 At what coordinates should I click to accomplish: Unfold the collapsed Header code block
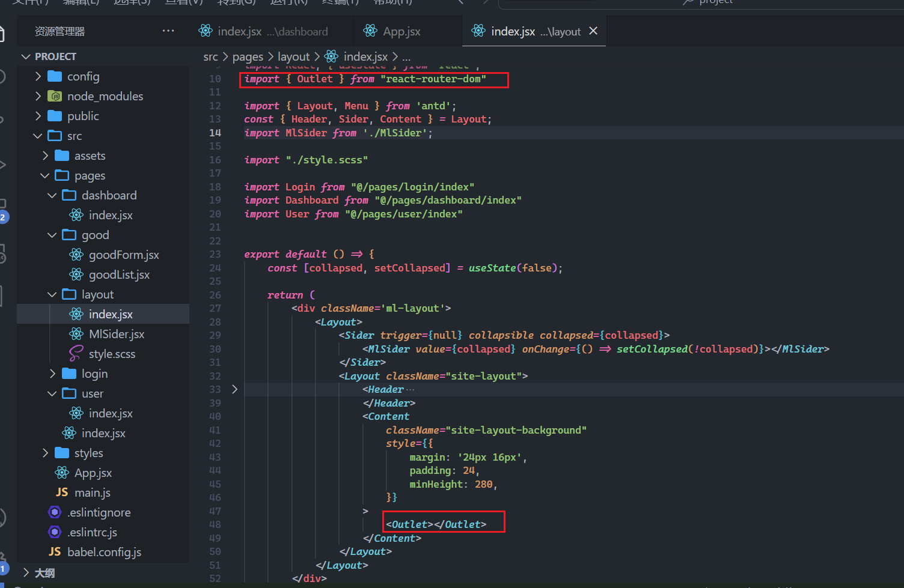coord(234,389)
